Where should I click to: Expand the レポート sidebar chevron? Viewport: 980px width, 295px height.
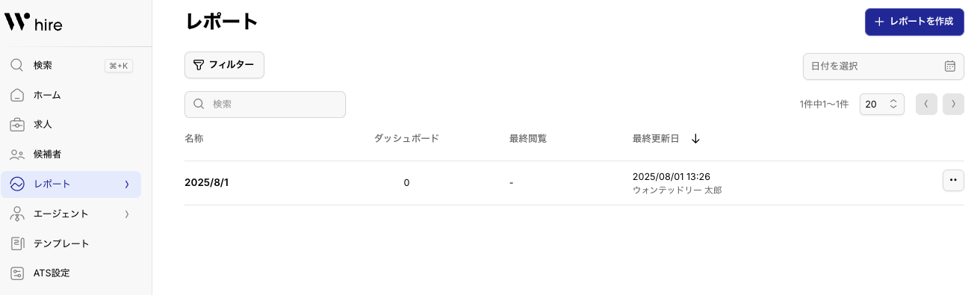pyautogui.click(x=127, y=184)
